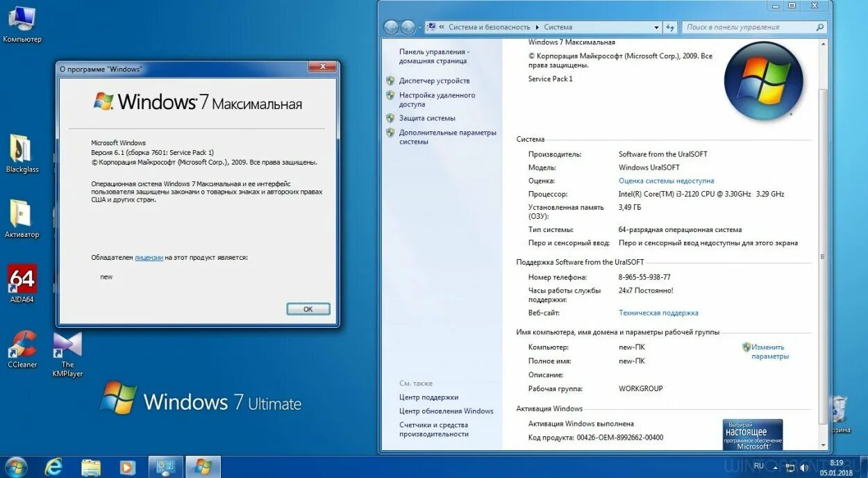Open the Start menu orb

15,467
